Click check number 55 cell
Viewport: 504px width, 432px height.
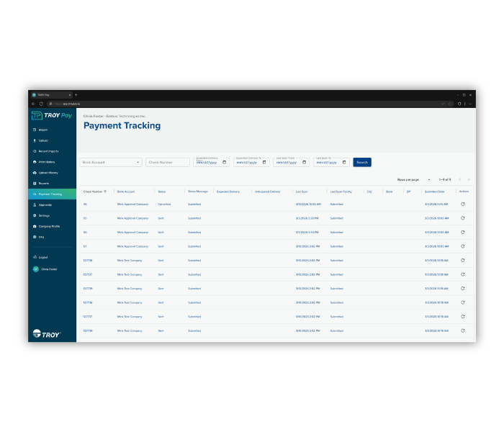85,218
